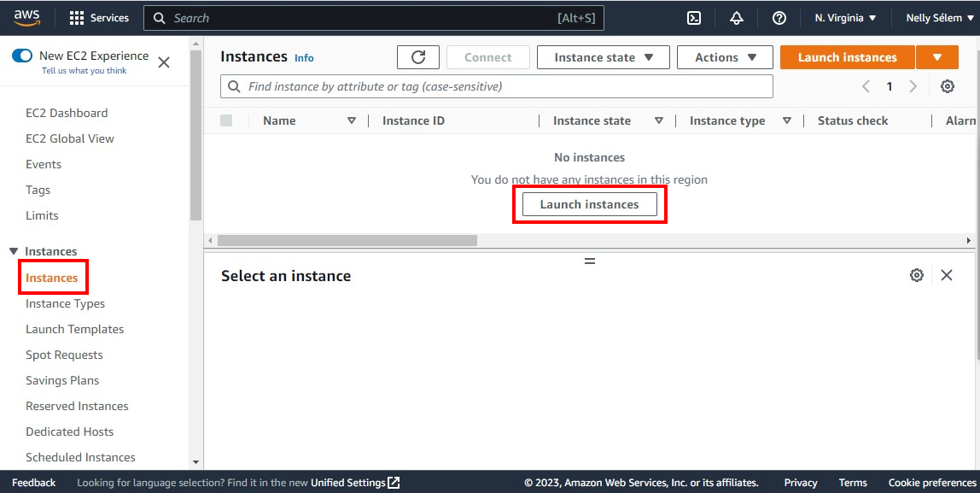Go to Launch Templates in the sidebar
The image size is (980, 493).
[x=74, y=329]
